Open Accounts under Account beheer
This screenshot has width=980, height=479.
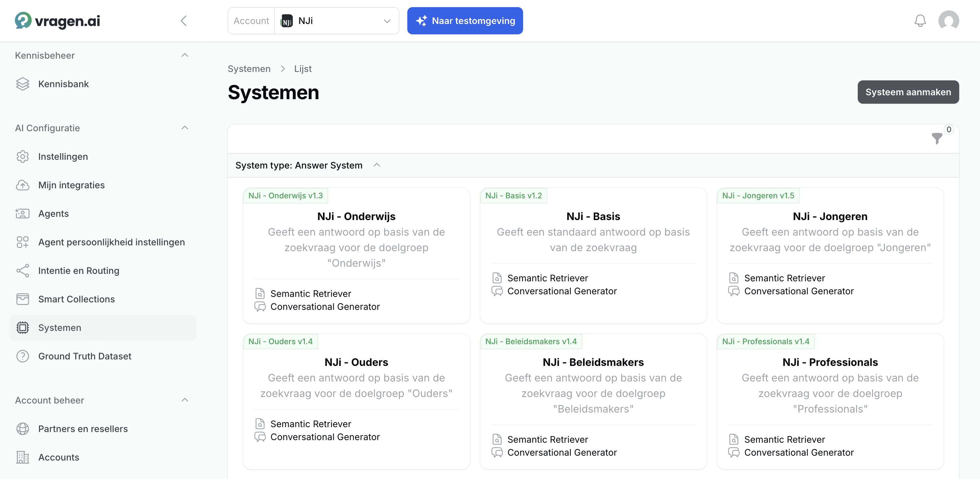tap(58, 457)
